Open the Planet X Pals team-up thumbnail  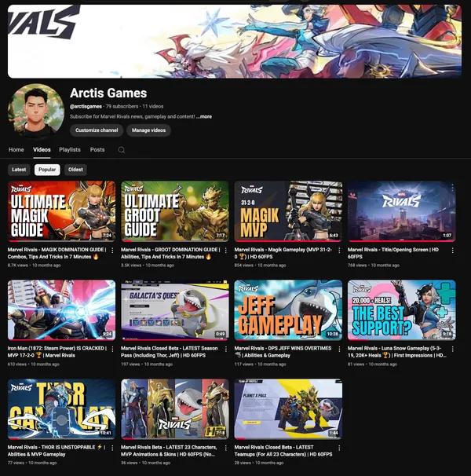[288, 409]
